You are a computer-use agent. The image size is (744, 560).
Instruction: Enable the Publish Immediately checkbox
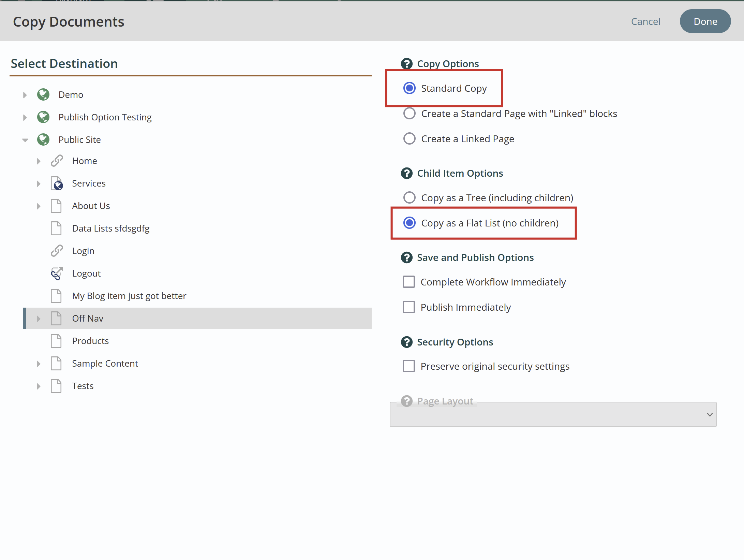click(408, 307)
